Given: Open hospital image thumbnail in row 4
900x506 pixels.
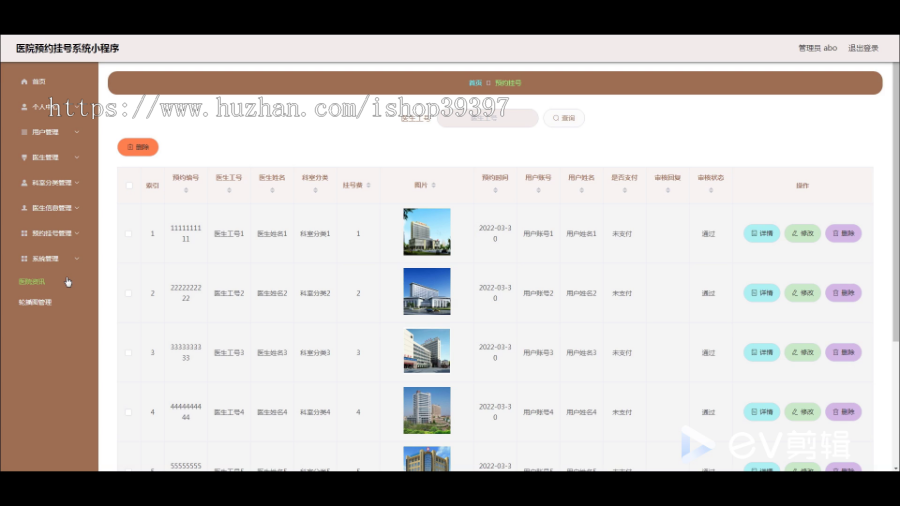Looking at the screenshot, I should tap(426, 410).
